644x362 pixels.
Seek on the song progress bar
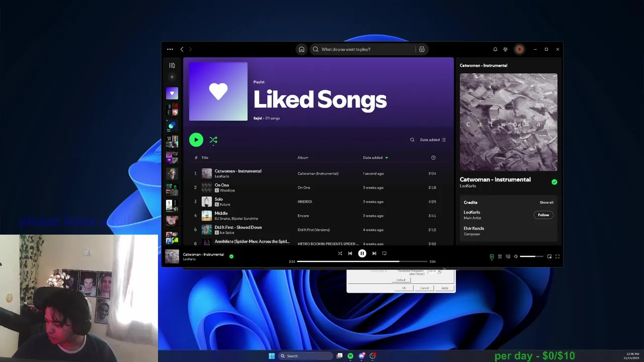[x=362, y=261]
